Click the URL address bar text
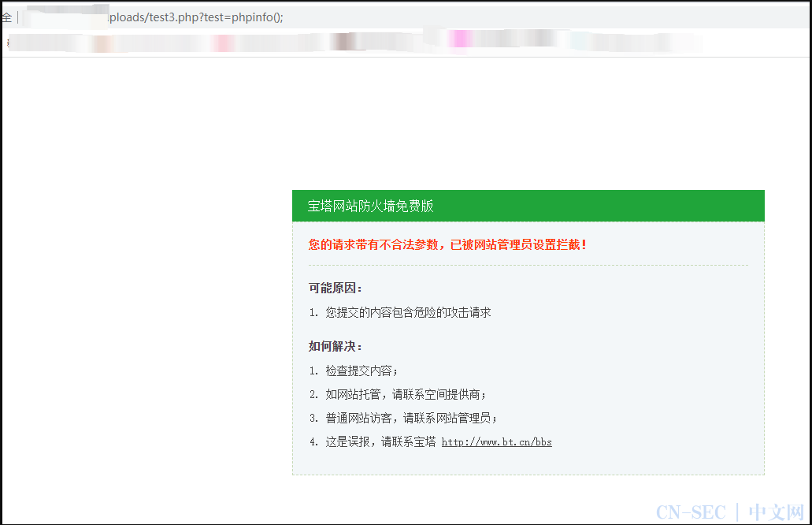The height and width of the screenshot is (525, 812). 195,17
